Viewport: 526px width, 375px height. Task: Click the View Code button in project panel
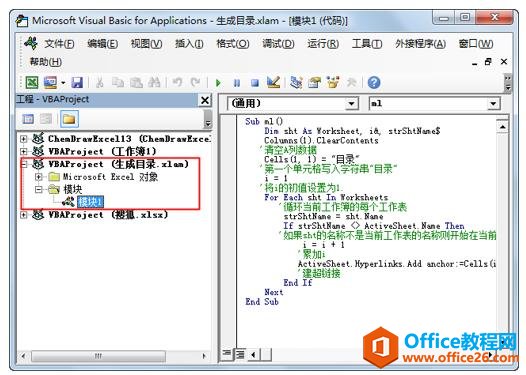pyautogui.click(x=28, y=119)
